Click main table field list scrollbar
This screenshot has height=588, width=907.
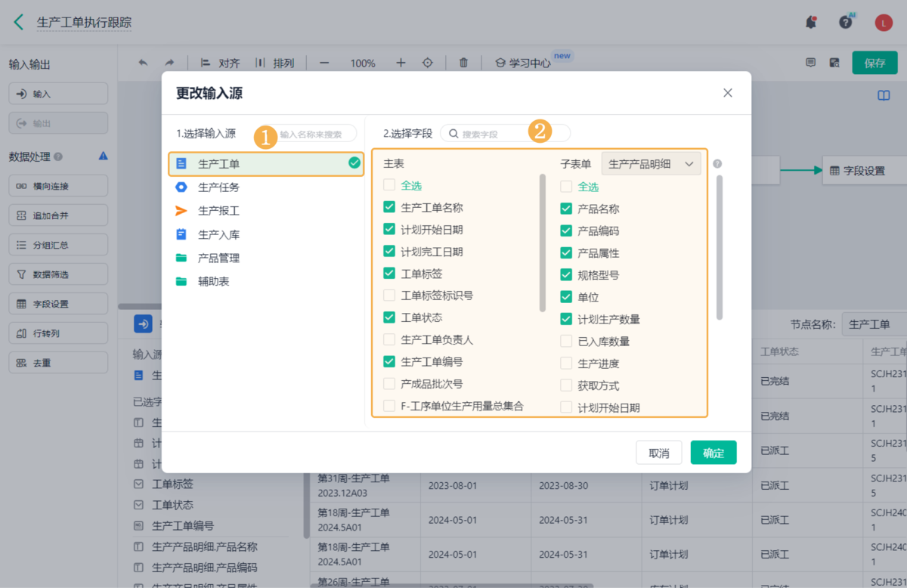[542, 243]
